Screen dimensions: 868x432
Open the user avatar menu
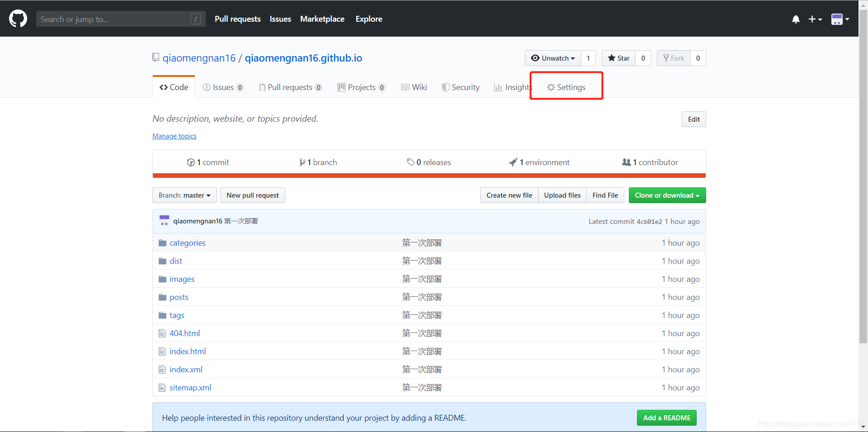pyautogui.click(x=840, y=19)
